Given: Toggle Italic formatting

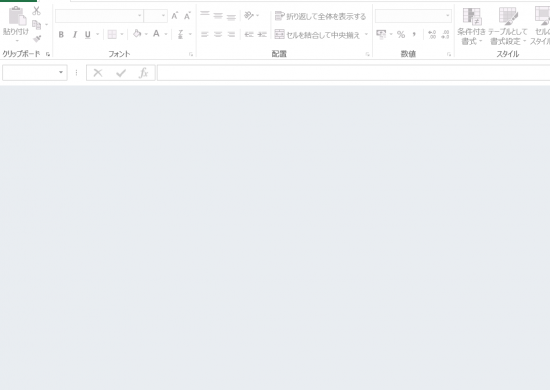Looking at the screenshot, I should pyautogui.click(x=75, y=34).
